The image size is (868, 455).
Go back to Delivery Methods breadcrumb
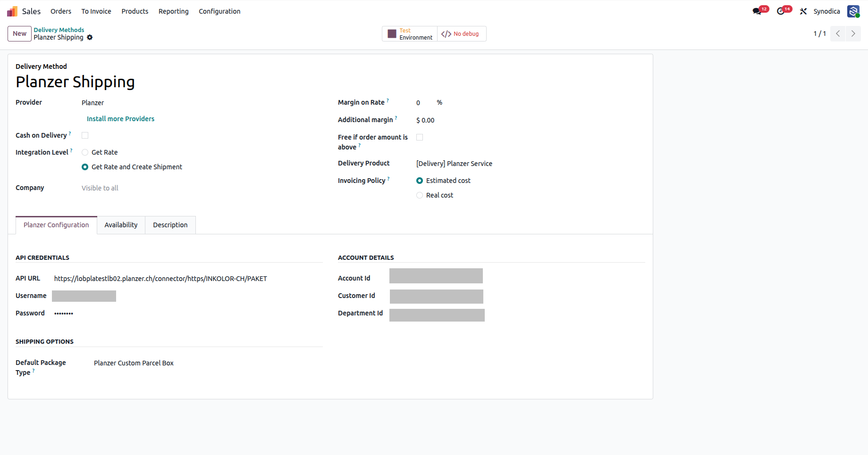(x=59, y=30)
